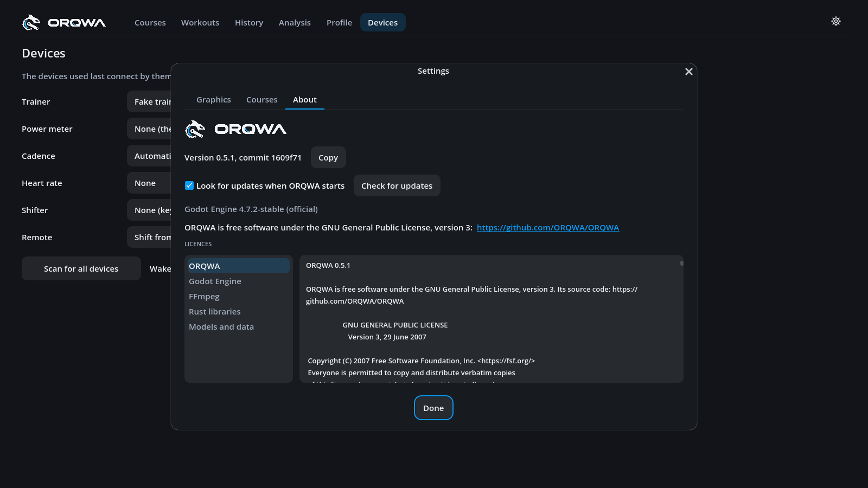Screen dimensions: 868x488
Task: Click the 'GNU GENERAL PUBLIC LICENSE' heading
Action: (x=395, y=325)
